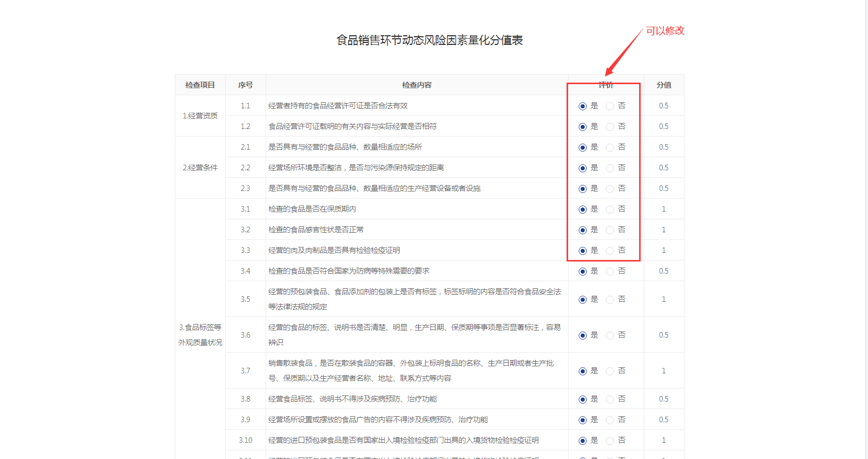Click the page title '食品销售环节动态风险因素量化分值表'

[429, 40]
